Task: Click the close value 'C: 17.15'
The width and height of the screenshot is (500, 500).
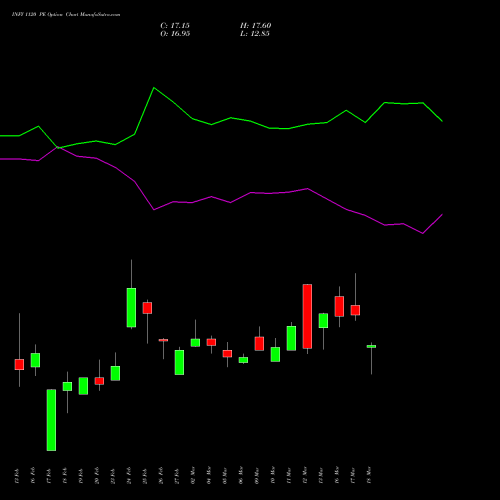Action: point(175,26)
